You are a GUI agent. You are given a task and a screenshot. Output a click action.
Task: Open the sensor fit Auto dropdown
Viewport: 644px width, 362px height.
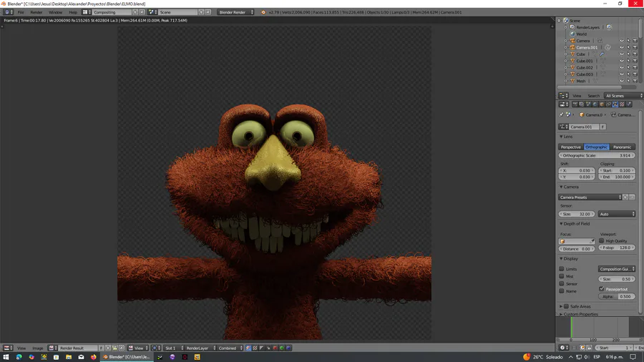coord(617,214)
